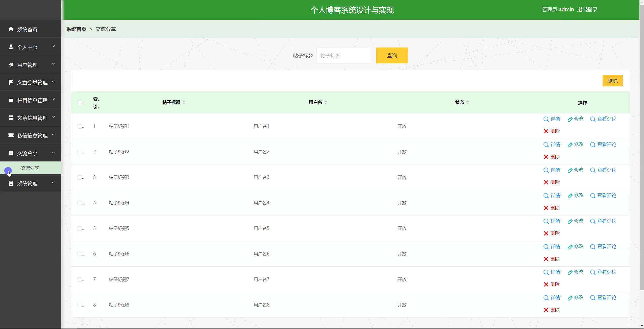Viewport: 644px width, 329px height.
Task: Click the person icon beside 个人中心
Action: point(11,47)
